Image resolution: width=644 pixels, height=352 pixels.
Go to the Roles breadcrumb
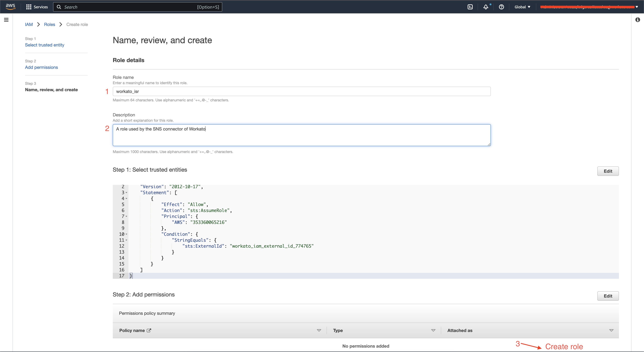pyautogui.click(x=49, y=24)
